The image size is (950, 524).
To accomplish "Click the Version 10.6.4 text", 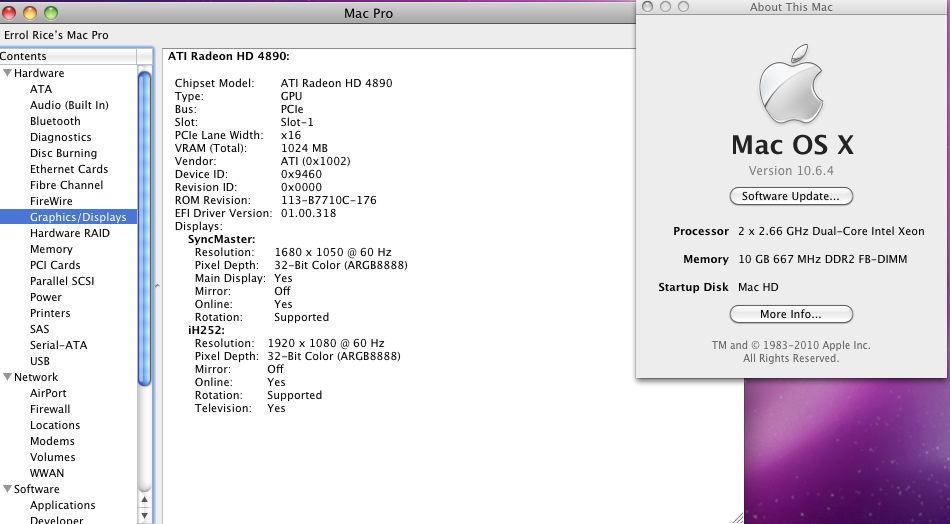I will pyautogui.click(x=791, y=171).
